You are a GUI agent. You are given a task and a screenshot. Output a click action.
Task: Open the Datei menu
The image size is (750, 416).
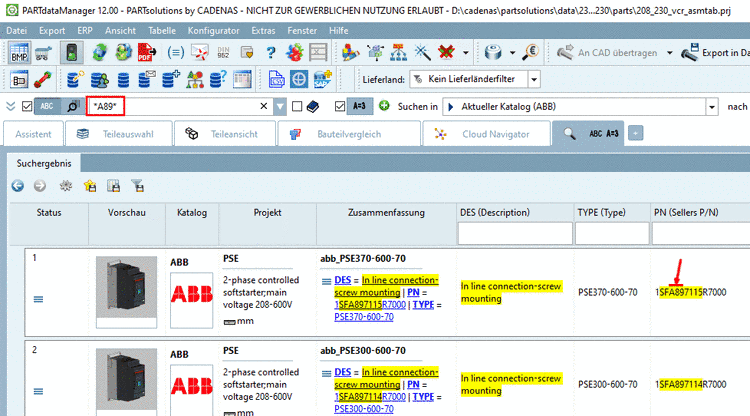coord(16,31)
